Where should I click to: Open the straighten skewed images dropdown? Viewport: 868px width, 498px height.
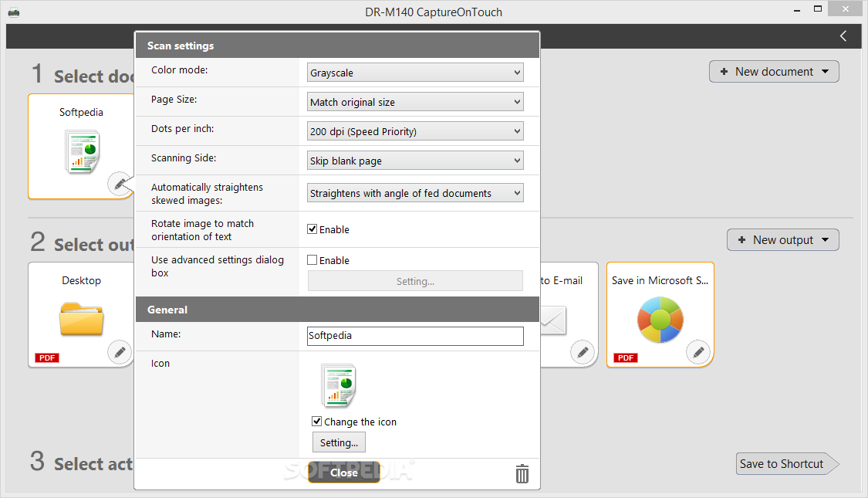click(x=415, y=193)
